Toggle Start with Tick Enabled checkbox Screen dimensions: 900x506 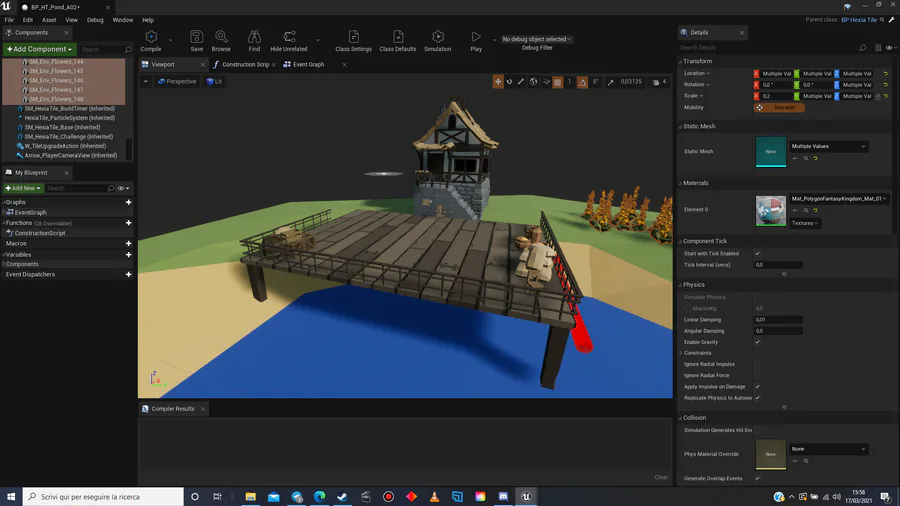point(758,254)
